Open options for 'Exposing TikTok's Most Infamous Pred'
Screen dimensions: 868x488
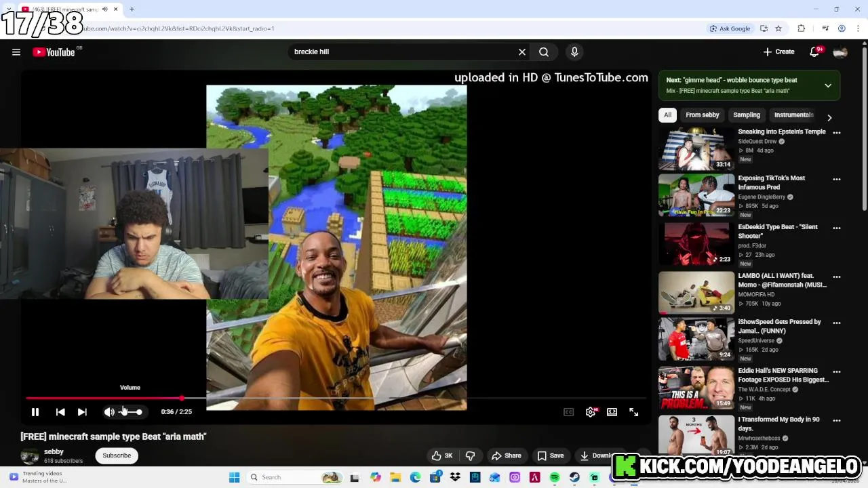tap(837, 180)
